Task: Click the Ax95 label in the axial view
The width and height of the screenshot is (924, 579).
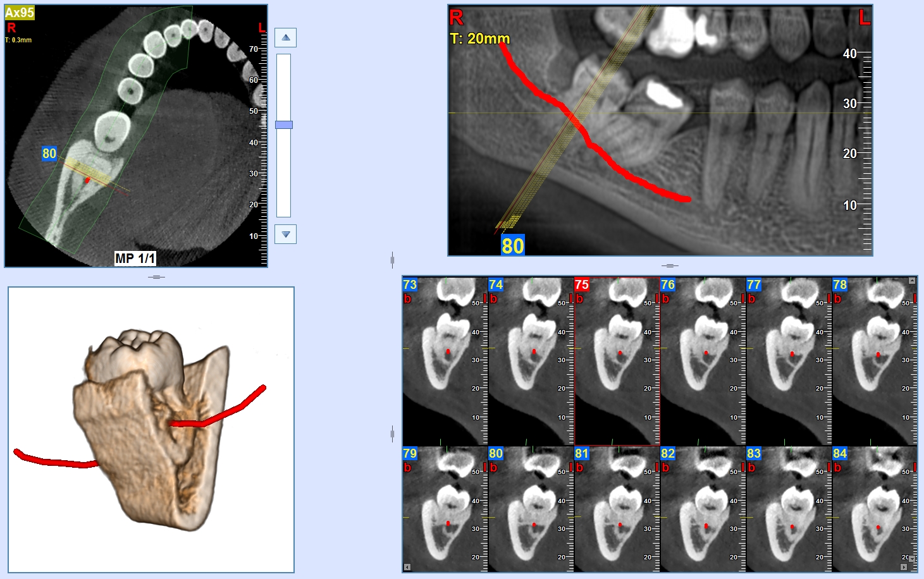Action: pyautogui.click(x=20, y=13)
